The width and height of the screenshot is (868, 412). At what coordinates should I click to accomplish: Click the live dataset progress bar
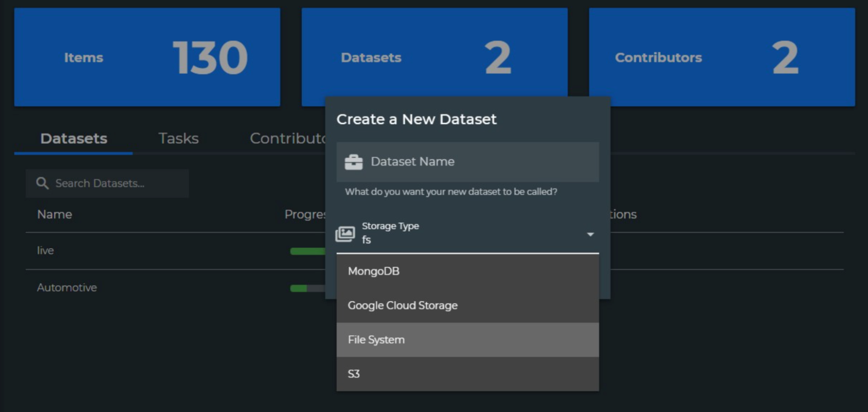[x=307, y=251]
